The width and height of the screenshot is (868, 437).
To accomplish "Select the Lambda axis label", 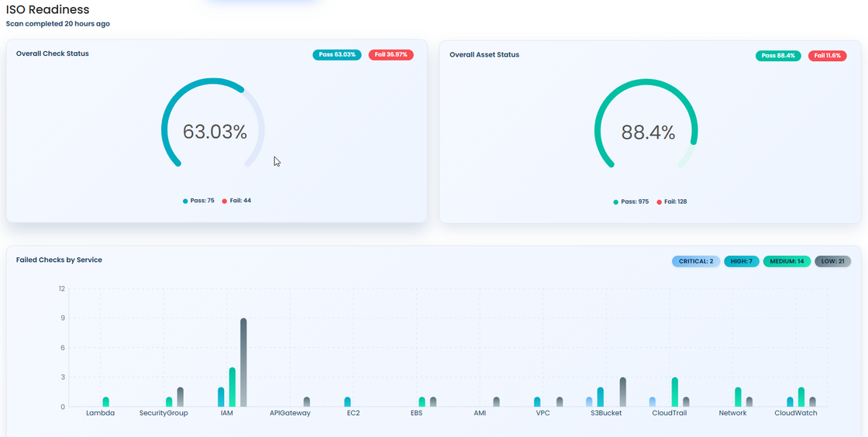I will 101,414.
